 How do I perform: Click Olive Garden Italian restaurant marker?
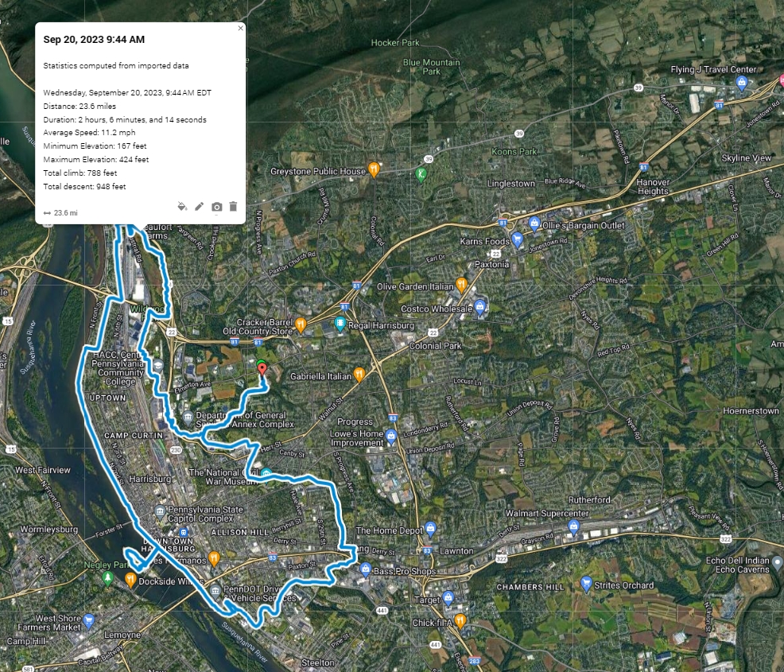tap(461, 284)
